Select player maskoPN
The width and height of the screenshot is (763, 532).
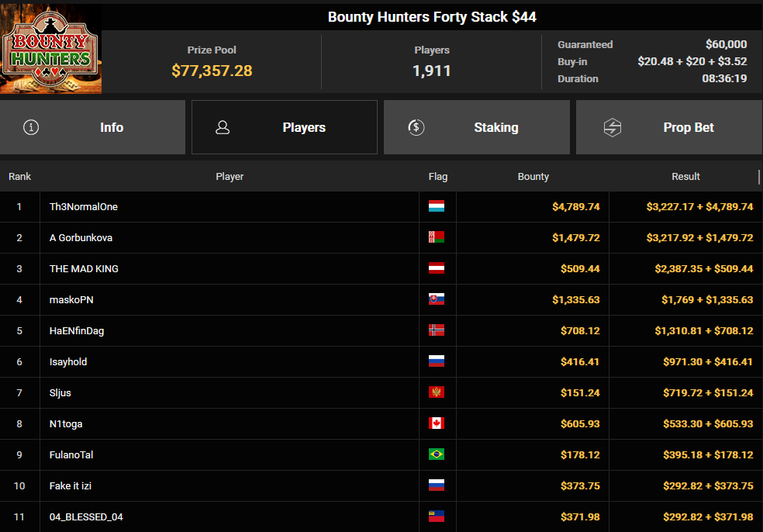[71, 300]
